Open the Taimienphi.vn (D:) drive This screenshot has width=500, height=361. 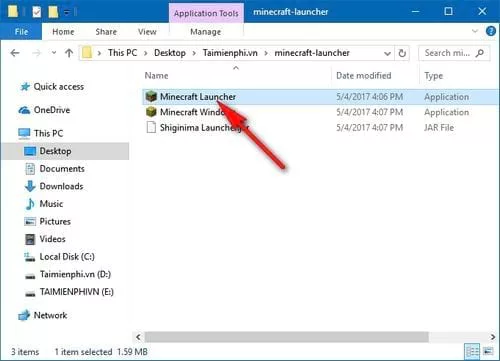coord(75,274)
